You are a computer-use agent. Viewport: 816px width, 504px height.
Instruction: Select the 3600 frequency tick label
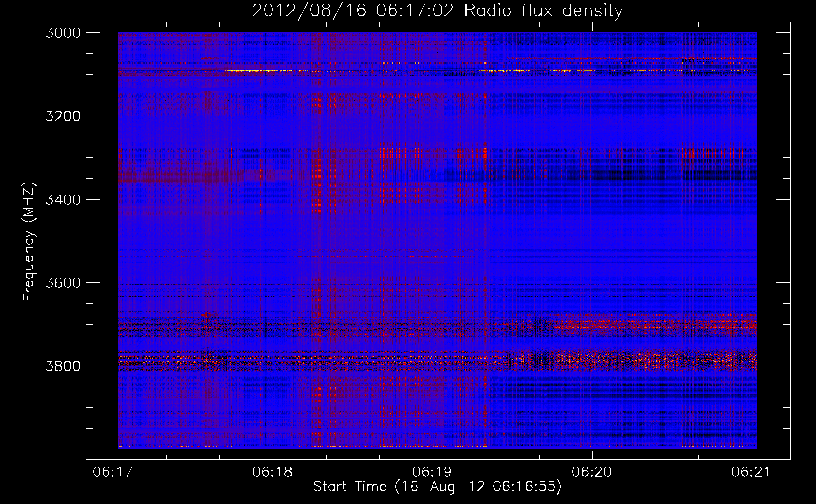coord(63,283)
